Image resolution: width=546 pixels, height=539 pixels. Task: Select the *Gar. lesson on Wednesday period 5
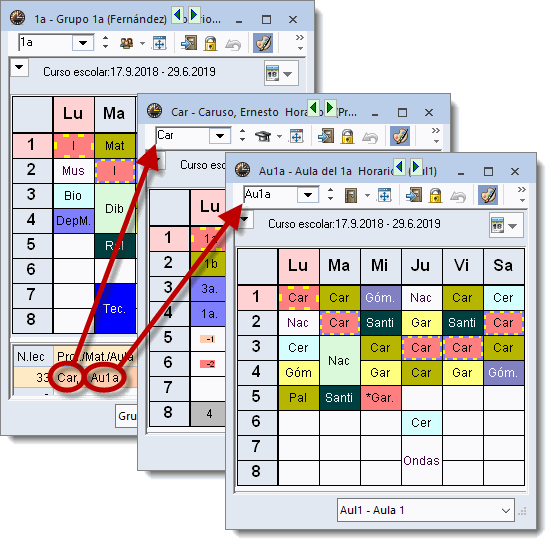[x=381, y=398]
